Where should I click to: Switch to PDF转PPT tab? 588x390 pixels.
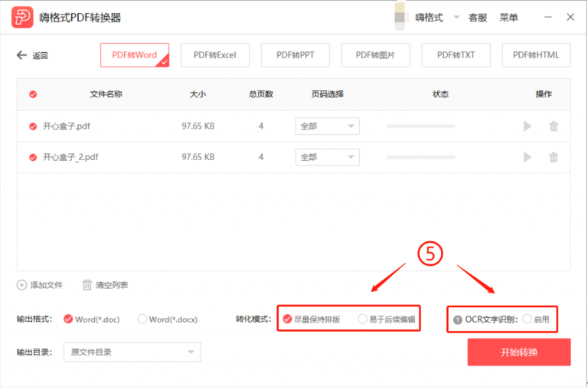pos(295,55)
